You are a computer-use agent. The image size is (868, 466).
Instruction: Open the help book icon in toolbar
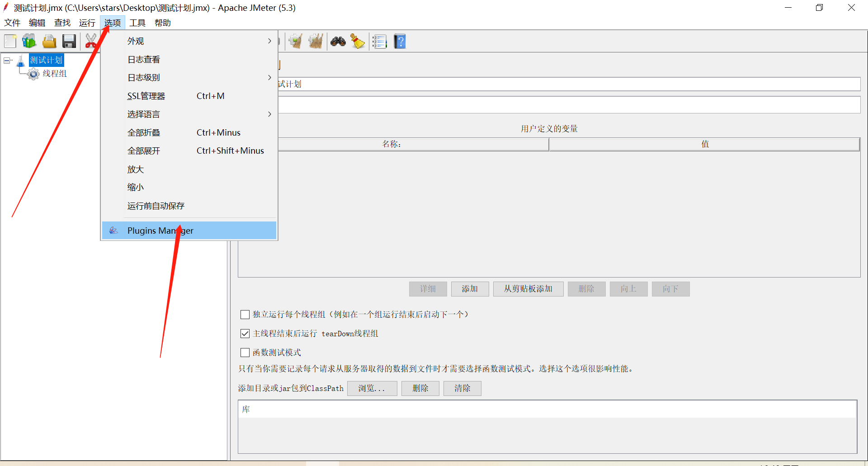coord(400,41)
